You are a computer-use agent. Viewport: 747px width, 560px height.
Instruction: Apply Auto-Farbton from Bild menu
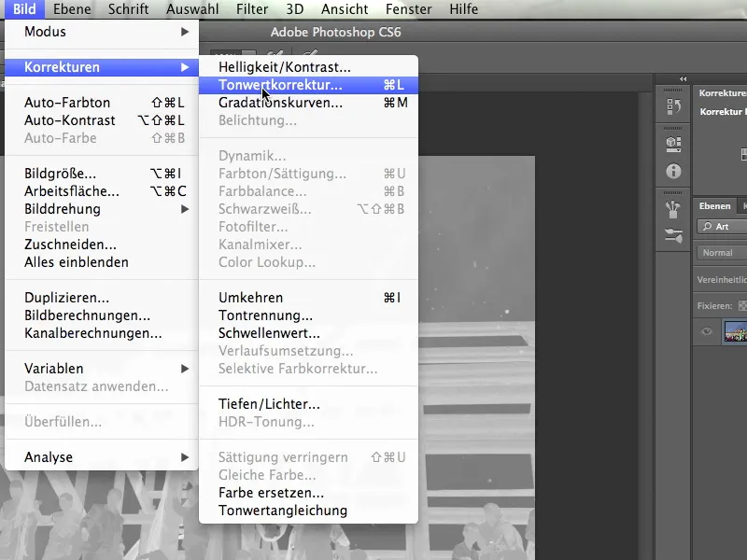click(x=102, y=103)
